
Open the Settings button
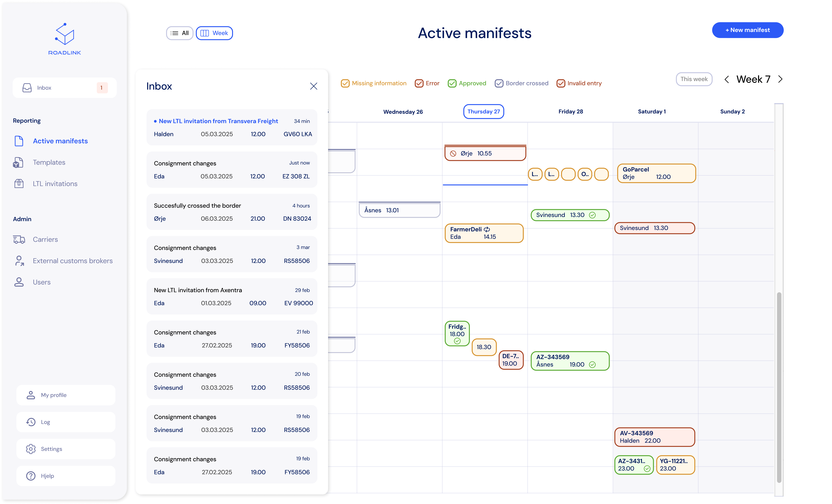[66, 449]
